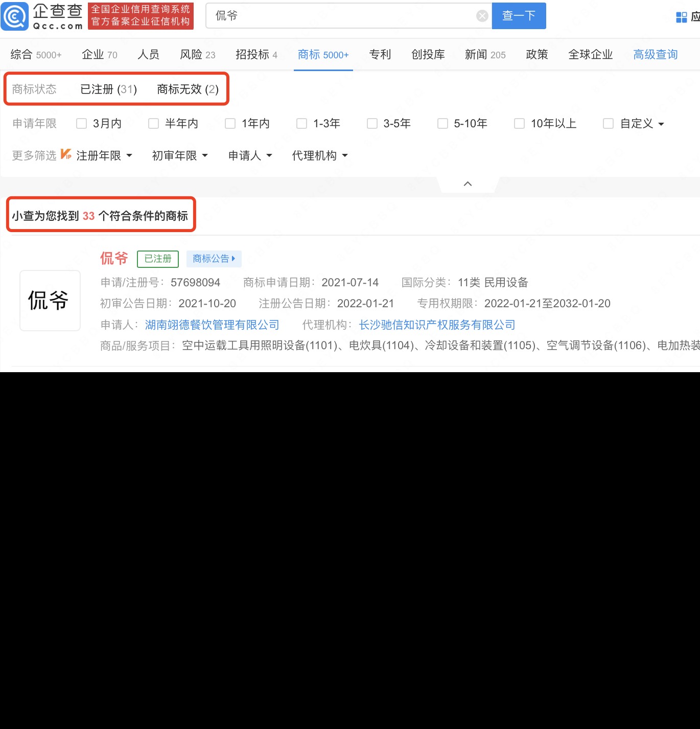Viewport: 700px width, 729px height.
Task: Click preliminary announcement date 2021-10-20
Action: [207, 303]
